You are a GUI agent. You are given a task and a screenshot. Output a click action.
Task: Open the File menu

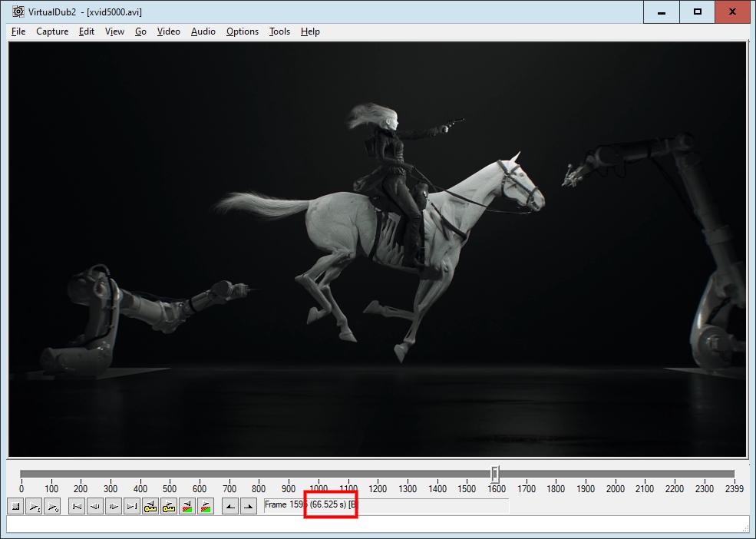click(x=18, y=31)
